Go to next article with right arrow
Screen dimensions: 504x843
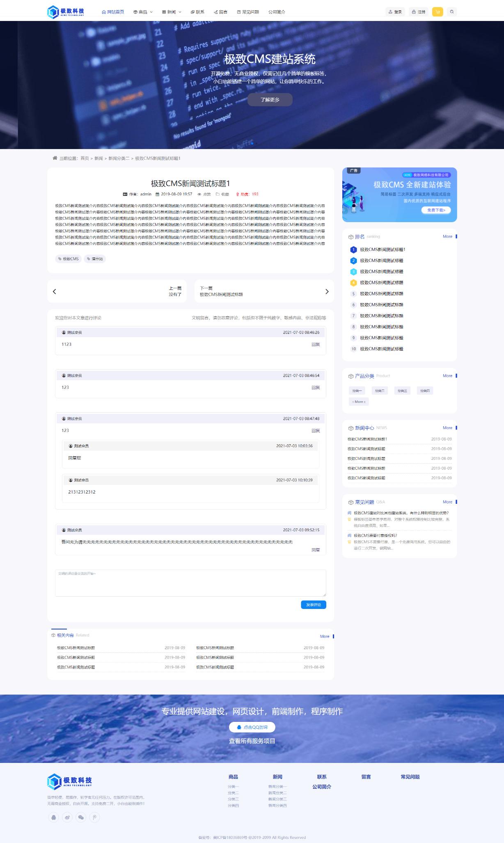[x=327, y=292]
